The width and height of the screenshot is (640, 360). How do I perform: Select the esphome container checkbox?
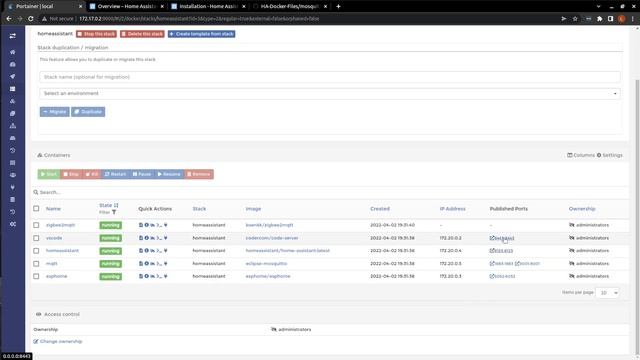(x=36, y=276)
